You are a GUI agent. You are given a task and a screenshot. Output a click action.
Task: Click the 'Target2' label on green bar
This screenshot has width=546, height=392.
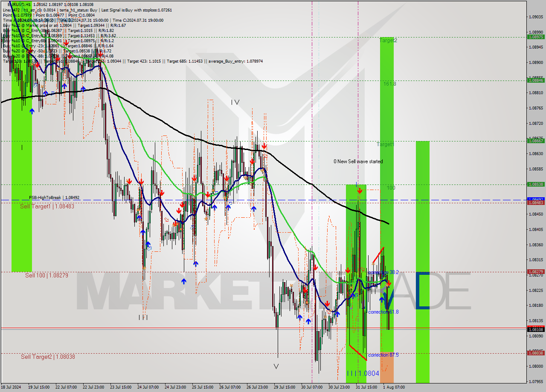[x=388, y=40]
